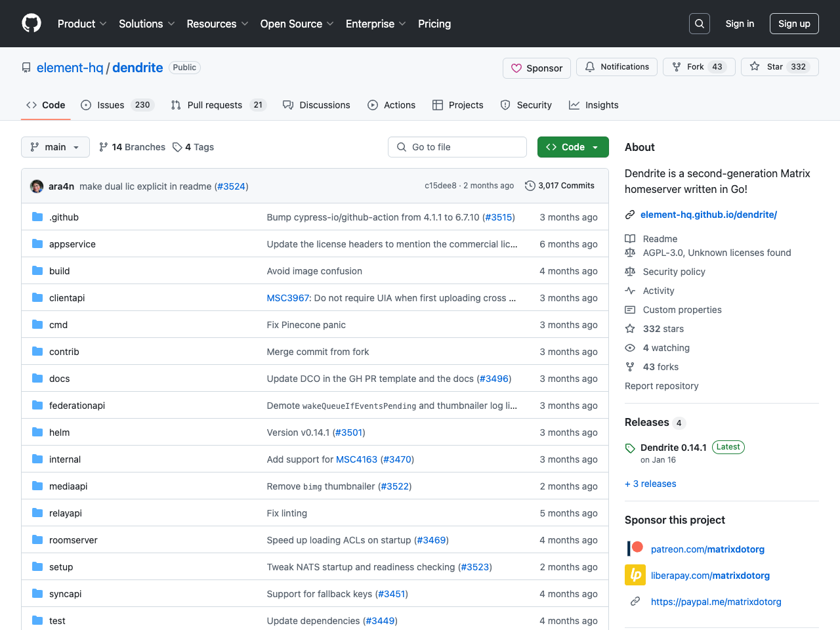
Task: Click the c15dee8 commit hash
Action: point(440,186)
